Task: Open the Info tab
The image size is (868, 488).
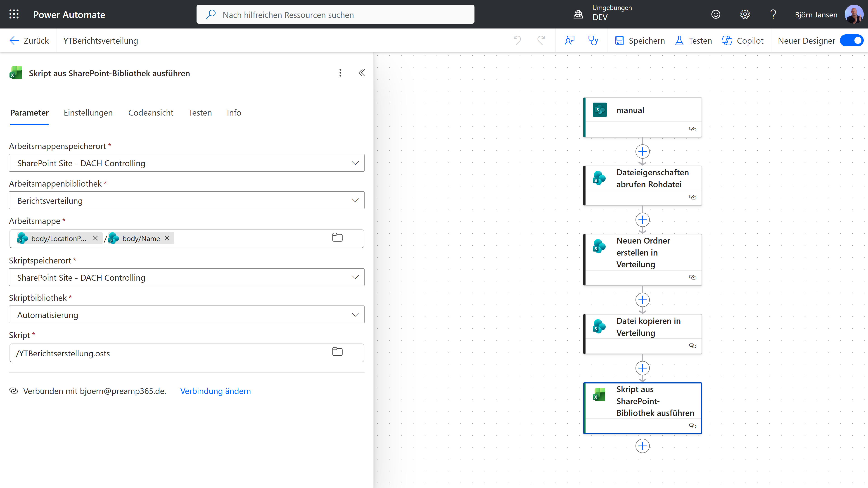Action: 234,113
